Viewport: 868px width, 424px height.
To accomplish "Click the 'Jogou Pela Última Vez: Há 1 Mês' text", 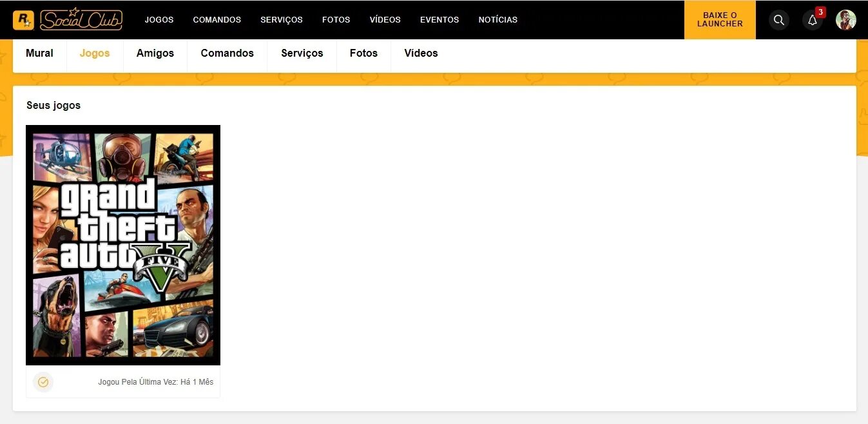I will 156,382.
